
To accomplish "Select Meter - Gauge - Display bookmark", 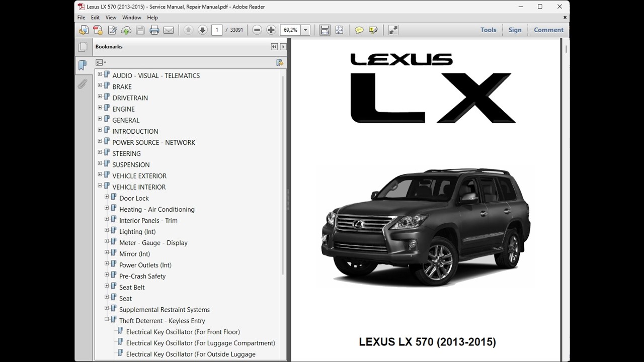I will tap(153, 243).
